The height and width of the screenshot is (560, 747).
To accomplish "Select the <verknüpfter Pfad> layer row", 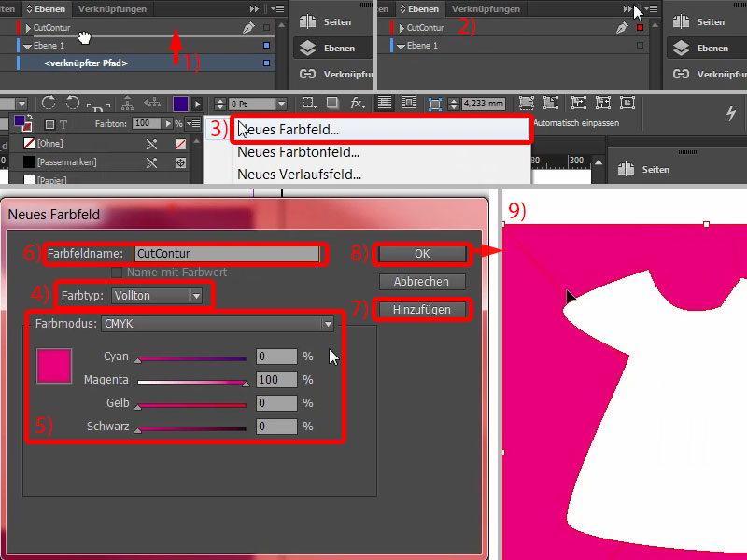I will (138, 63).
